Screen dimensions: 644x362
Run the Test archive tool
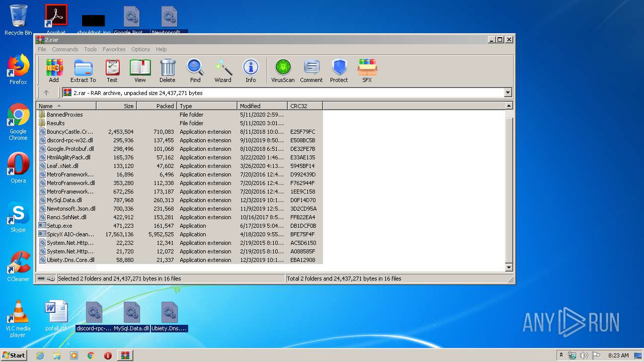pos(112,71)
